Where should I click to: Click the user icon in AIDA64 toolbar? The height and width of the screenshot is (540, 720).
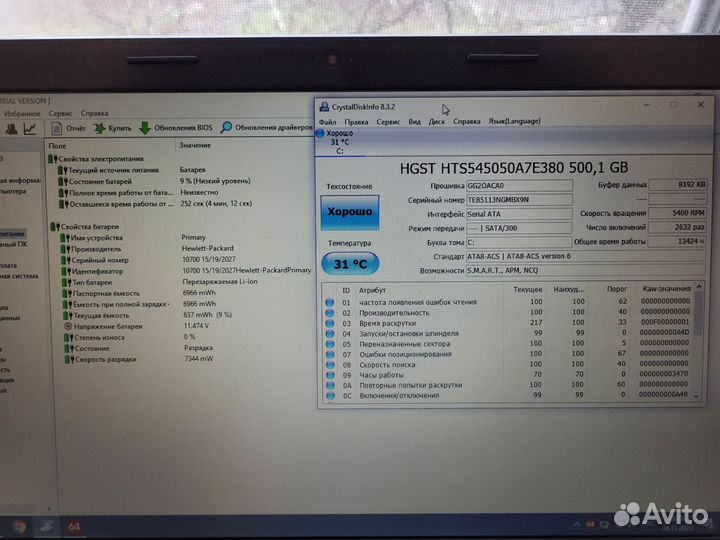(x=11, y=129)
